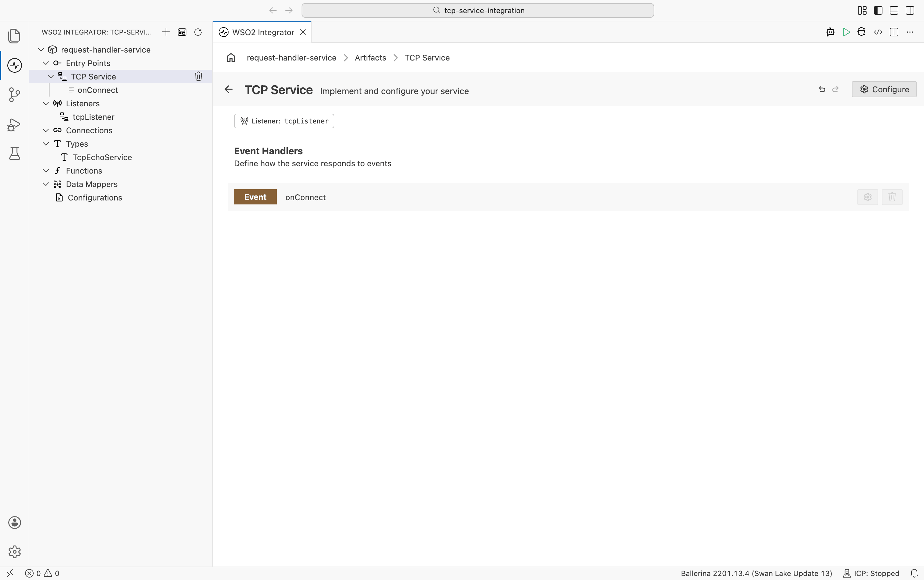The image size is (924, 580).
Task: Start debugging with the bug icon
Action: tap(861, 32)
